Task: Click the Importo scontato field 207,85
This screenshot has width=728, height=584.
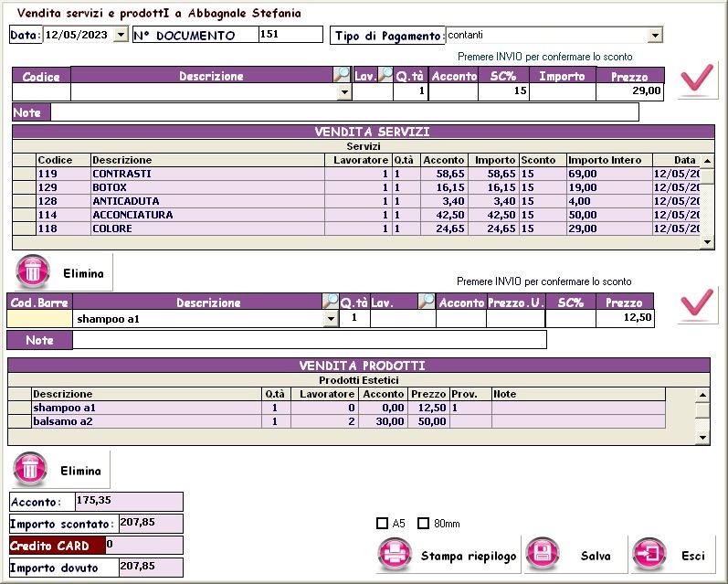Action: click(x=151, y=524)
